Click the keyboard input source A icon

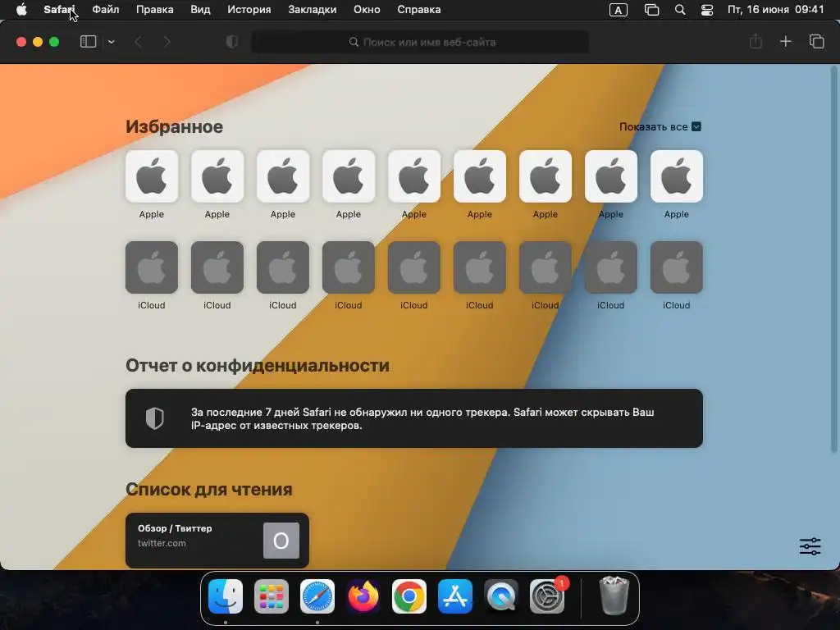coord(619,10)
